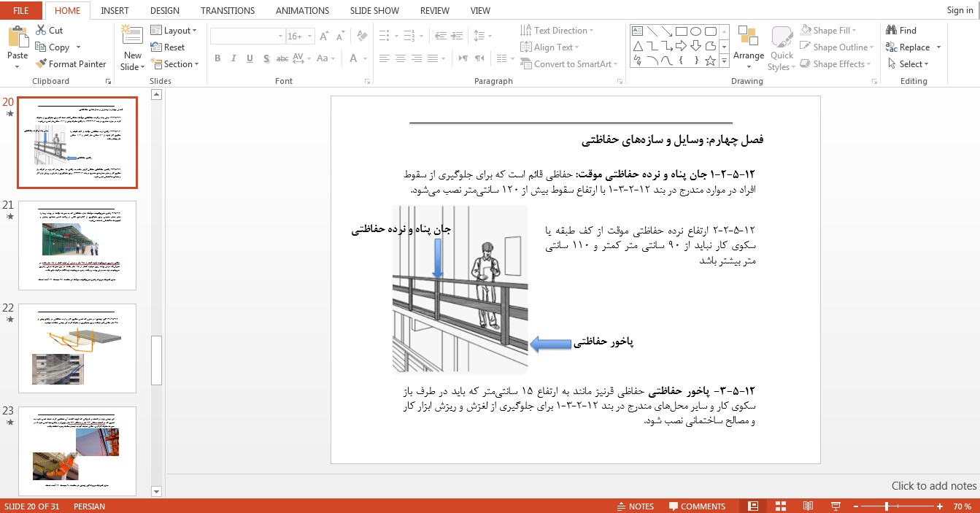Open Normal view from status bar

pyautogui.click(x=754, y=506)
